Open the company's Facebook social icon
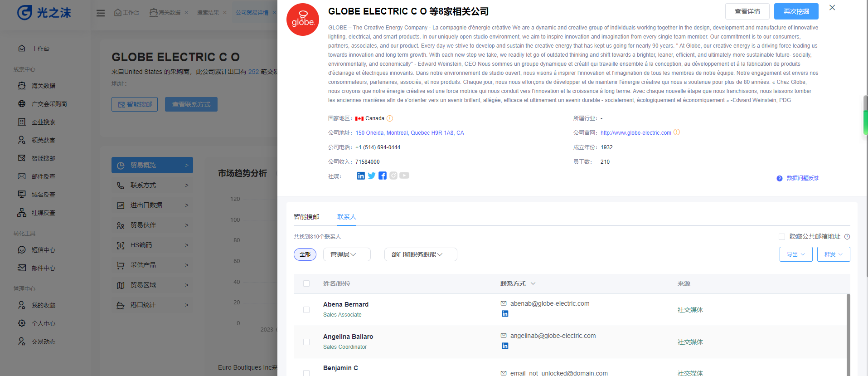868x376 pixels. [383, 176]
